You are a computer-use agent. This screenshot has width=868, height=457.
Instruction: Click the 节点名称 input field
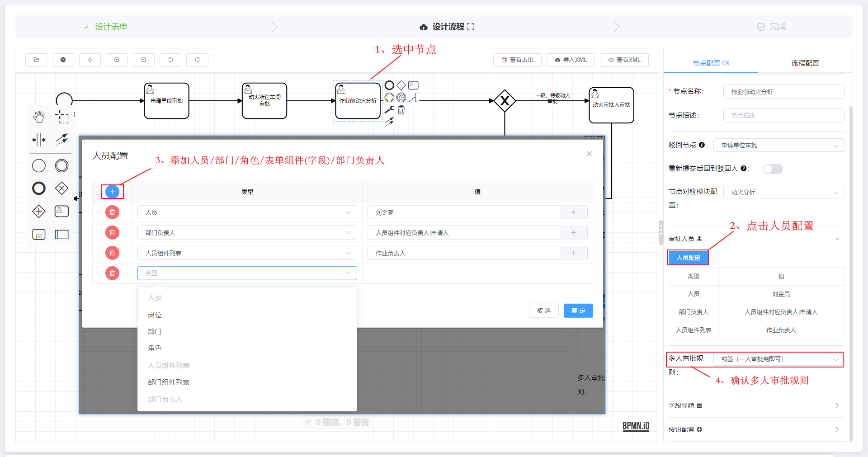[x=783, y=91]
